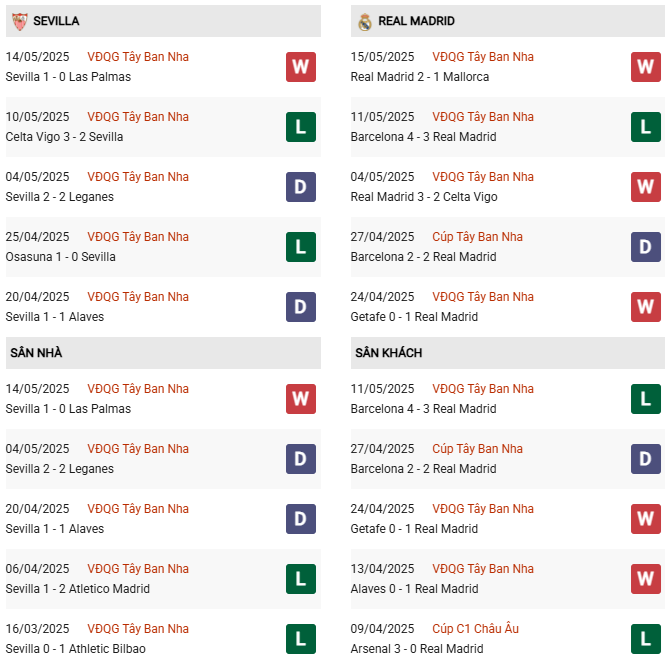This screenshot has height=672, width=665.
Task: Click L badge for Celta Vigo 3-2 Sevilla
Action: pyautogui.click(x=301, y=127)
